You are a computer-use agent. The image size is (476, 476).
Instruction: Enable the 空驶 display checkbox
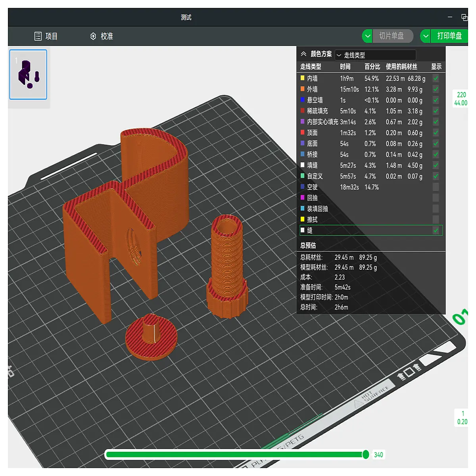pos(436,187)
